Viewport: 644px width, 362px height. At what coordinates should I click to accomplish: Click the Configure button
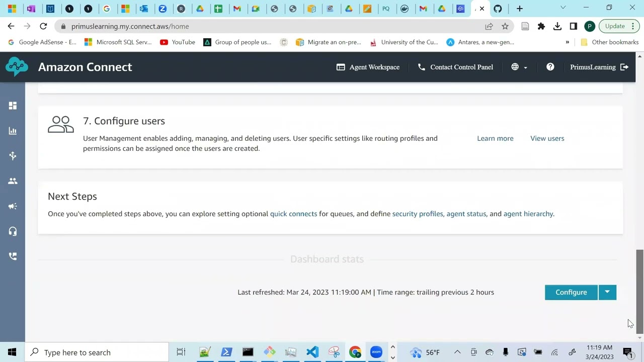pos(571,292)
